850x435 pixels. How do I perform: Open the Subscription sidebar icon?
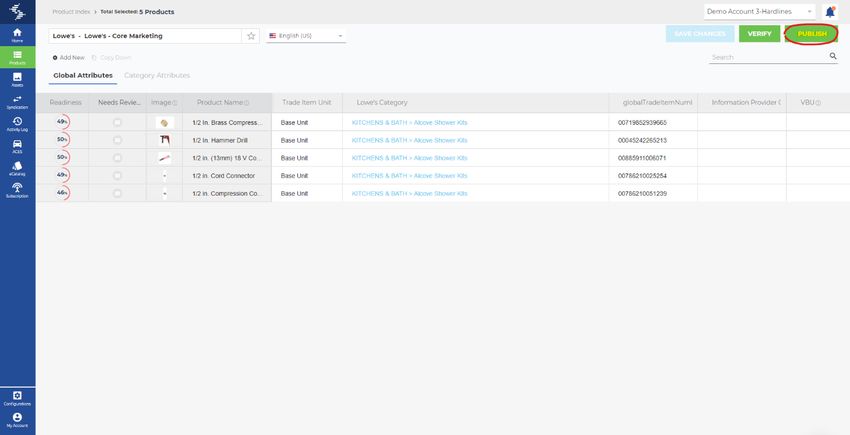click(17, 190)
